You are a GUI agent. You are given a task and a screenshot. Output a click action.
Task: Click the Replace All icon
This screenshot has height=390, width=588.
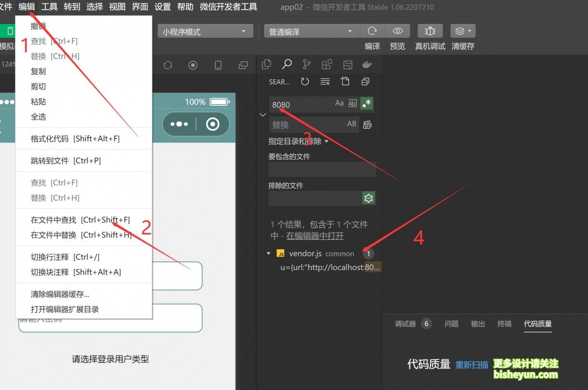pyautogui.click(x=367, y=125)
